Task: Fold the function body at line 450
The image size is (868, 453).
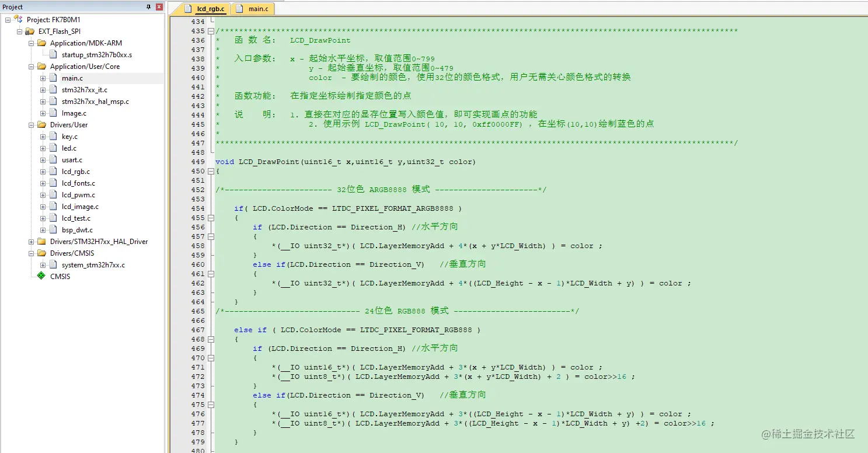Action: point(211,171)
